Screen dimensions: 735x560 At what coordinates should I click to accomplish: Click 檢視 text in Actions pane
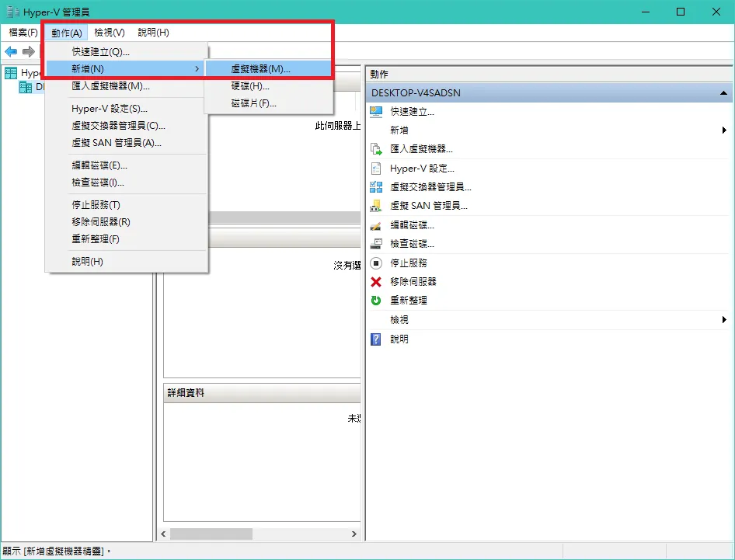[399, 319]
